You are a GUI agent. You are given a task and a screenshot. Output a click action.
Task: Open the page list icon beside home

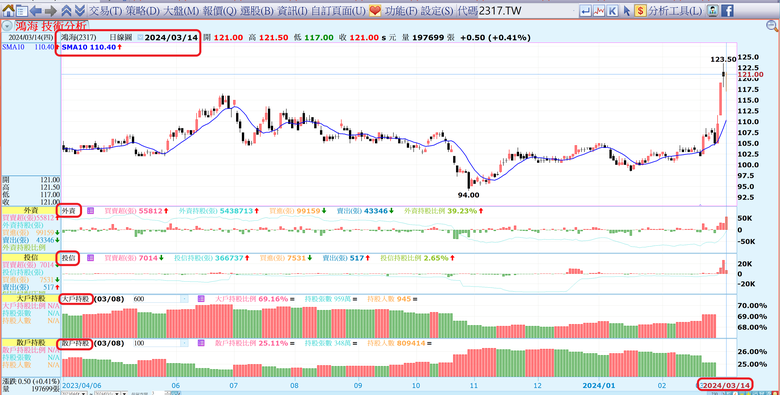[x=21, y=10]
